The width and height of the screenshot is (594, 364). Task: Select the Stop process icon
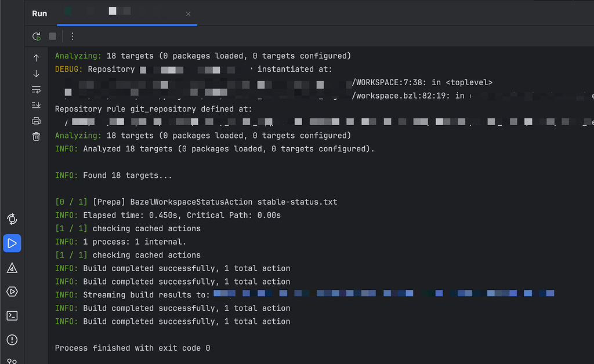tap(52, 36)
